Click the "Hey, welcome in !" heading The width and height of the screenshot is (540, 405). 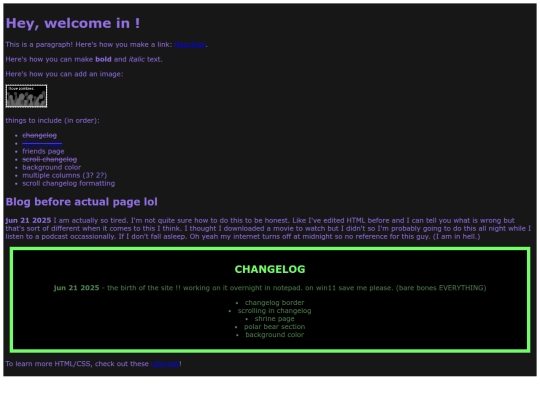73,23
